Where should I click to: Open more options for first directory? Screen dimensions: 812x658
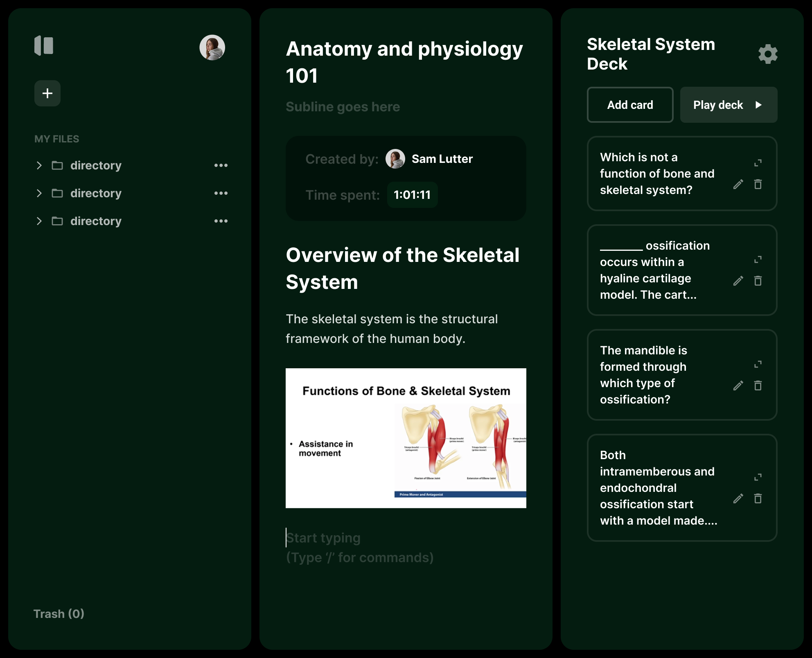pyautogui.click(x=221, y=165)
